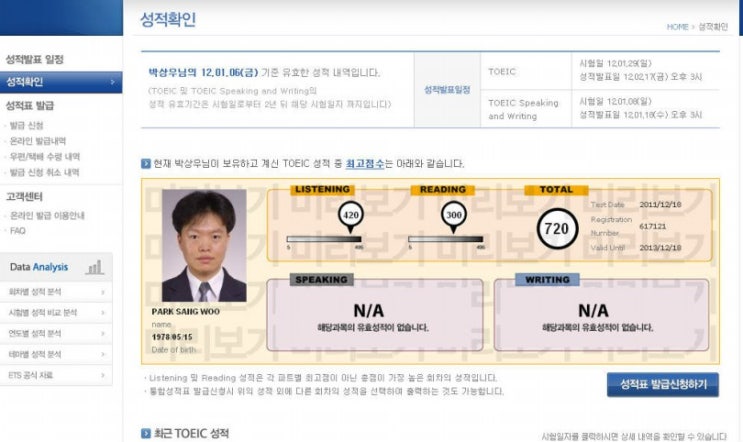Click birth date 1978/05/15
This screenshot has height=442, width=743.
pyautogui.click(x=172, y=337)
